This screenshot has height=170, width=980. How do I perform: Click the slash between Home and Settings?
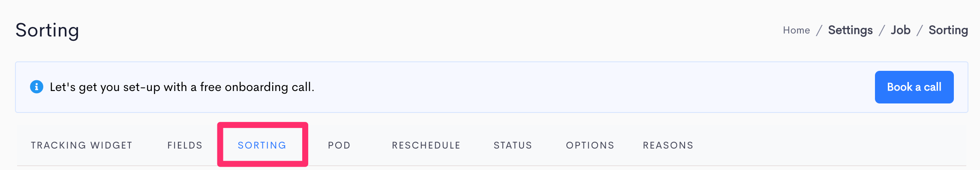click(819, 30)
